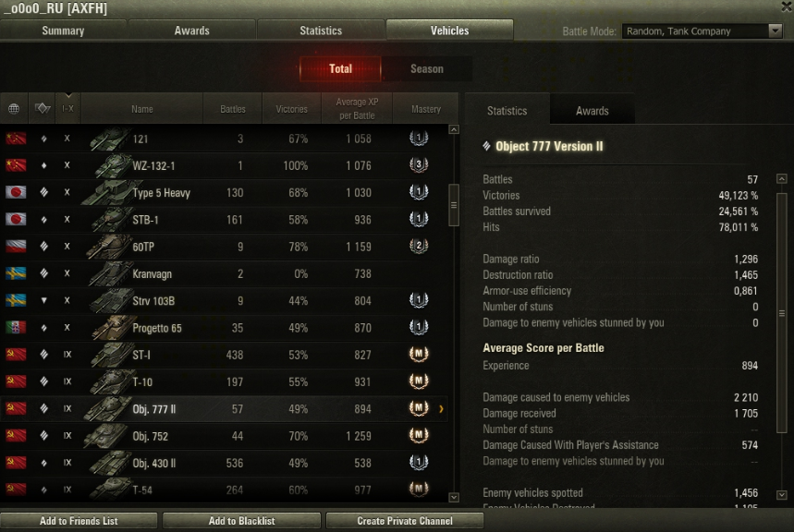Sort vehicles by nation globe icon
This screenshot has width=794, height=532.
[14, 108]
